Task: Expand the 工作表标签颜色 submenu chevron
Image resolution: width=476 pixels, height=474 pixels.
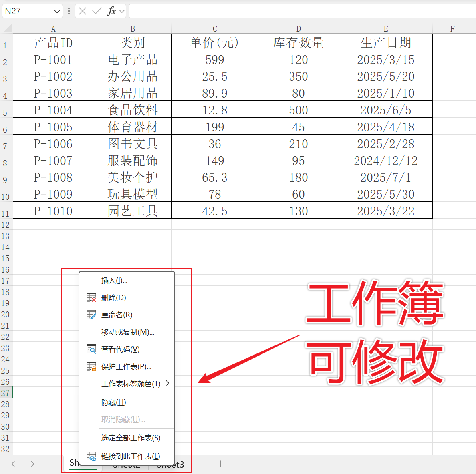Action: [x=169, y=383]
